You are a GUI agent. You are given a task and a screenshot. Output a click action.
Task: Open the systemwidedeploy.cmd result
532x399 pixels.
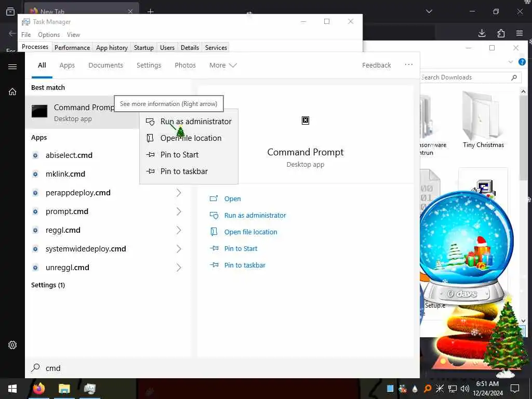point(86,249)
